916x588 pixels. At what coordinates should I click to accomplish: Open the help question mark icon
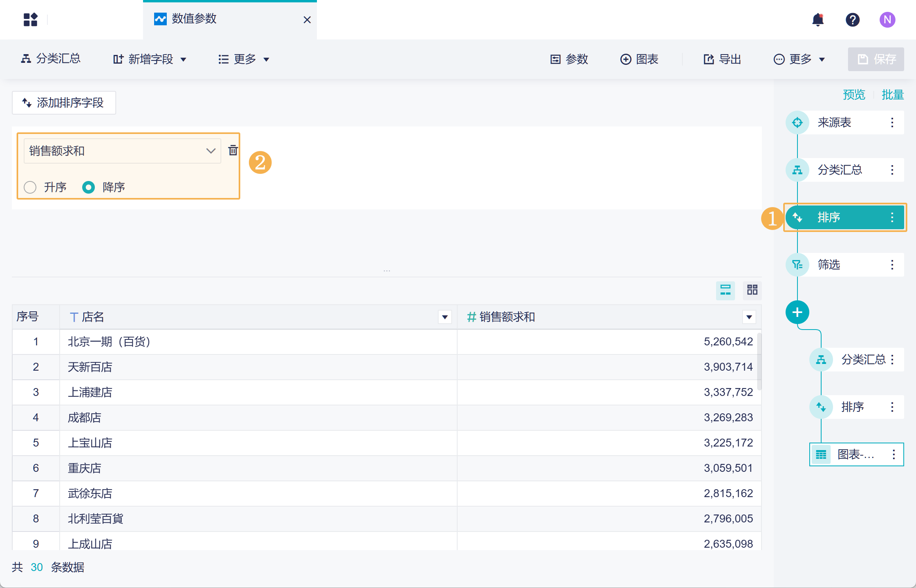tap(852, 20)
